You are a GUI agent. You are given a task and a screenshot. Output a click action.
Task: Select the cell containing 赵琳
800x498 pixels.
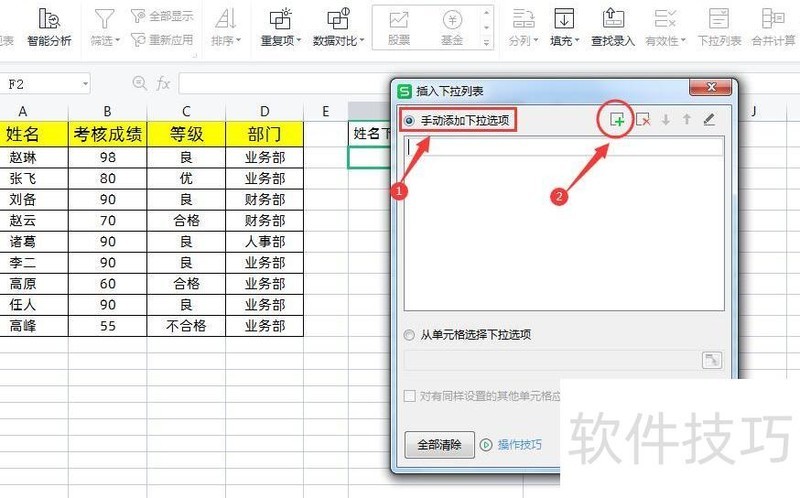(x=34, y=158)
